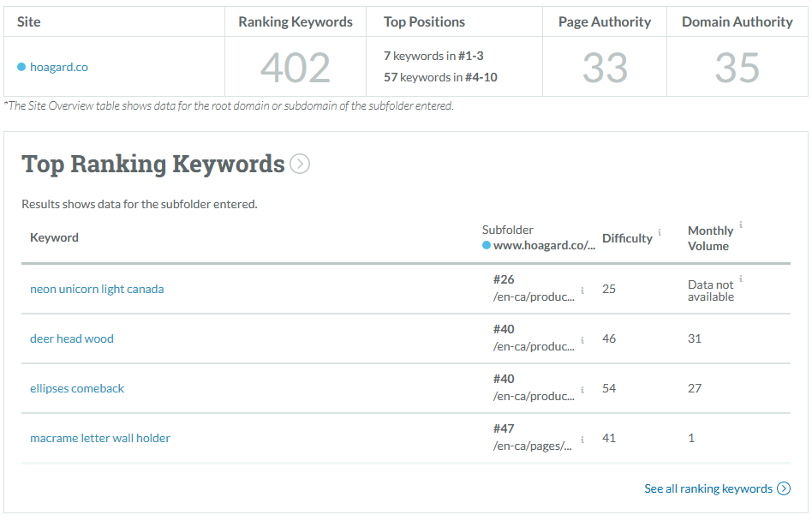
Task: Click difficulty value 41
Action: tap(609, 438)
